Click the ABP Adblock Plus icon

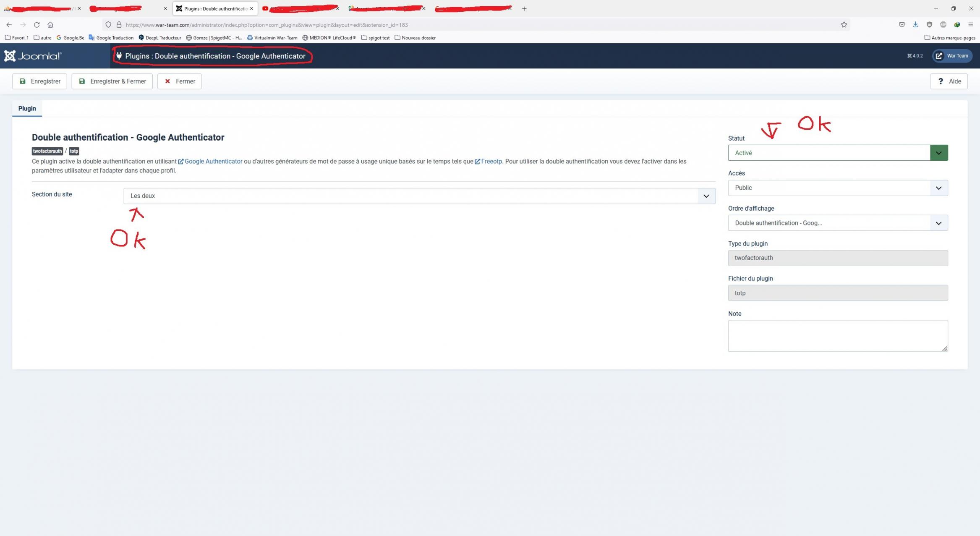[943, 25]
